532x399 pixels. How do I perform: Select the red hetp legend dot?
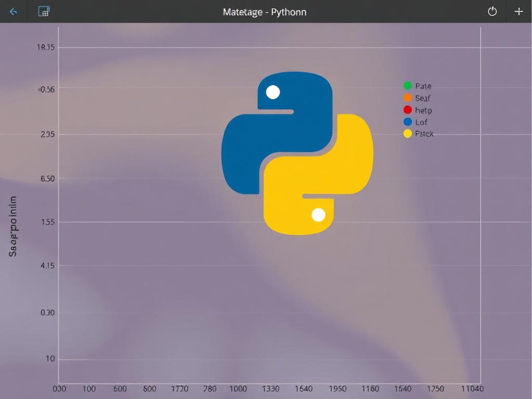point(407,110)
